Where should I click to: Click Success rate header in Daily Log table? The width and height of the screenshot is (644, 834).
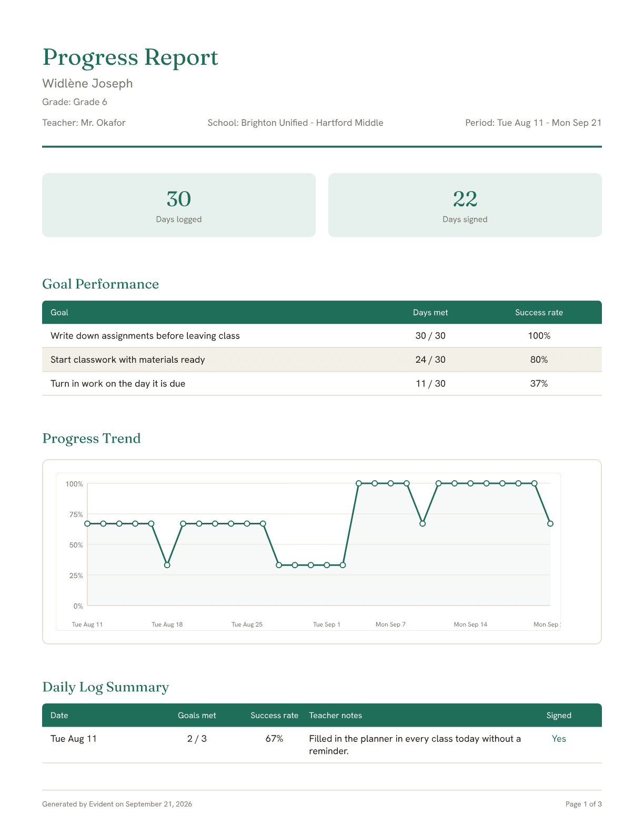coord(274,715)
